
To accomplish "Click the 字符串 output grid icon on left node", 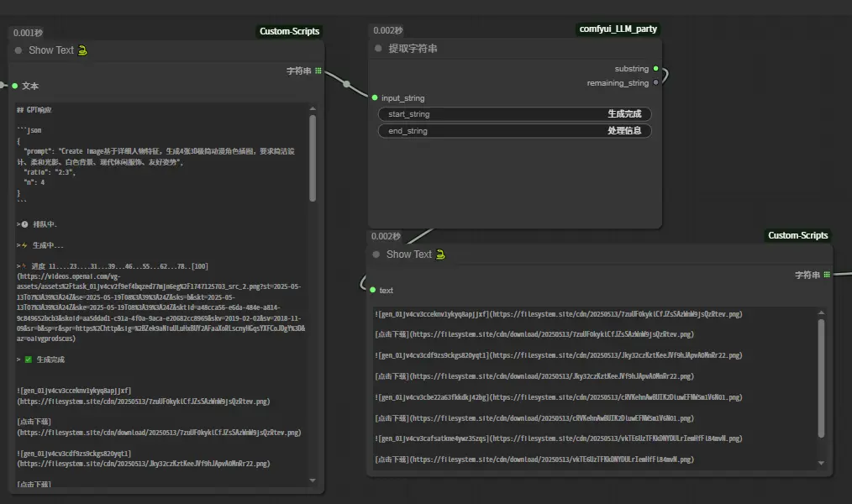I will [x=318, y=71].
